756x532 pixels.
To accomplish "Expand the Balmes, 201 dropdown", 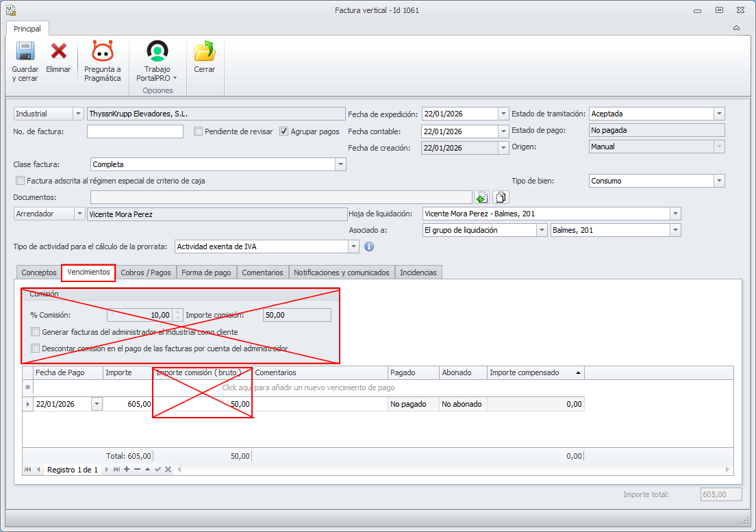I will point(675,230).
